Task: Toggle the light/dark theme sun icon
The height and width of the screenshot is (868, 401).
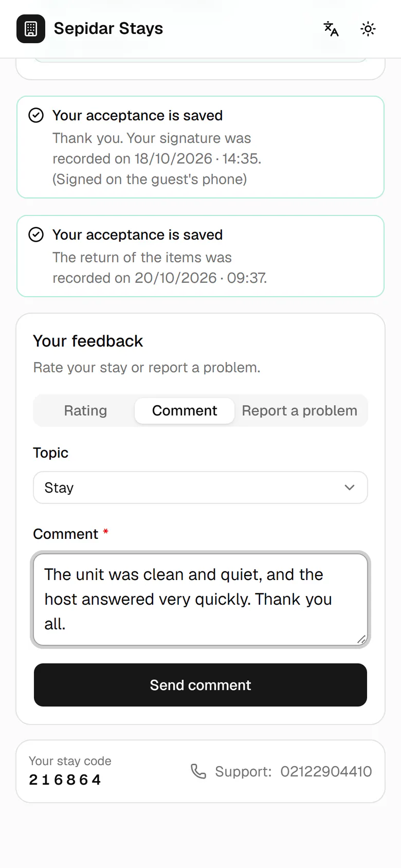Action: point(368,29)
